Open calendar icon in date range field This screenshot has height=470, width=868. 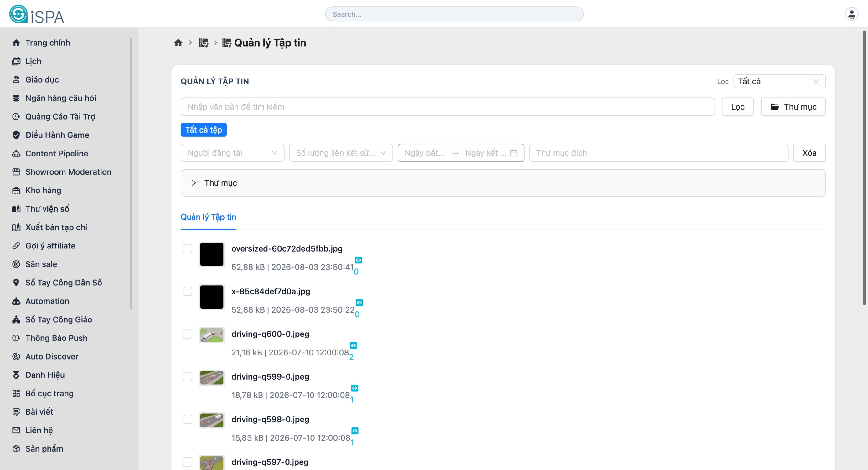tap(514, 153)
